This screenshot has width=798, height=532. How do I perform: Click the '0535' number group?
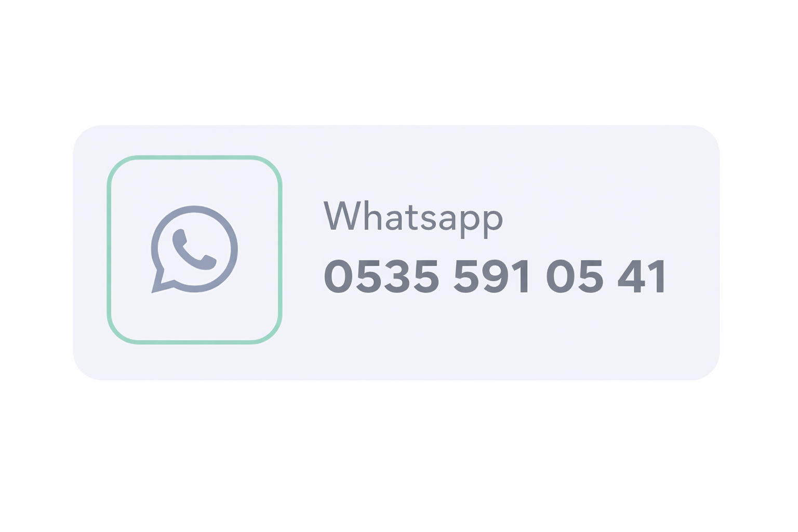(382, 276)
